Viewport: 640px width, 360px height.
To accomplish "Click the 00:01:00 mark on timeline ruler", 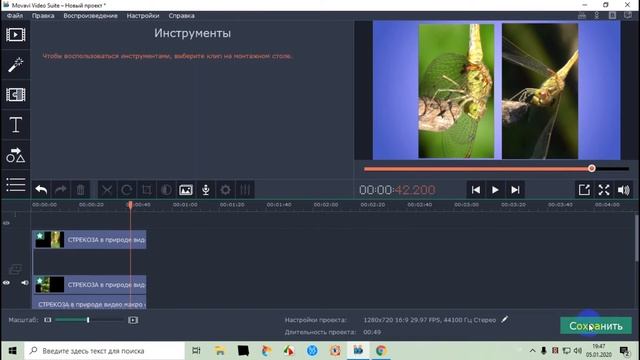I will 185,204.
